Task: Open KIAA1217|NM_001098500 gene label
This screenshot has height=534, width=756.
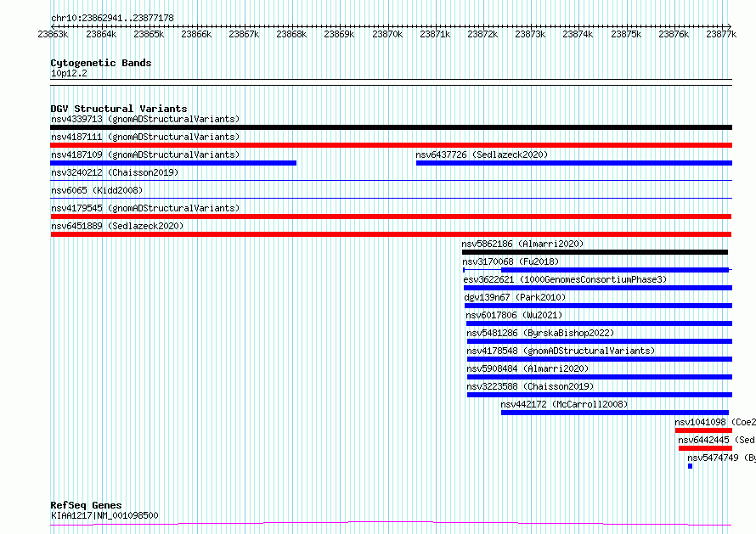Action: (104, 515)
